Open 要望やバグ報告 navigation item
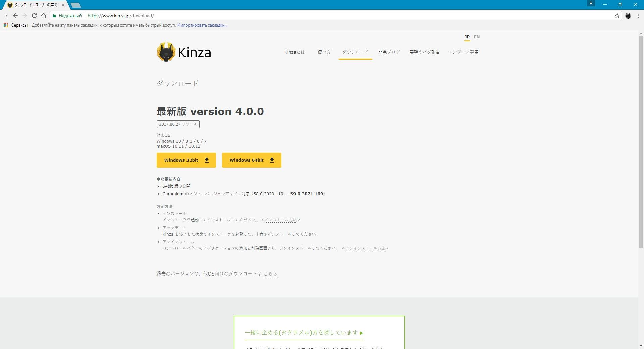The width and height of the screenshot is (644, 349). click(424, 52)
